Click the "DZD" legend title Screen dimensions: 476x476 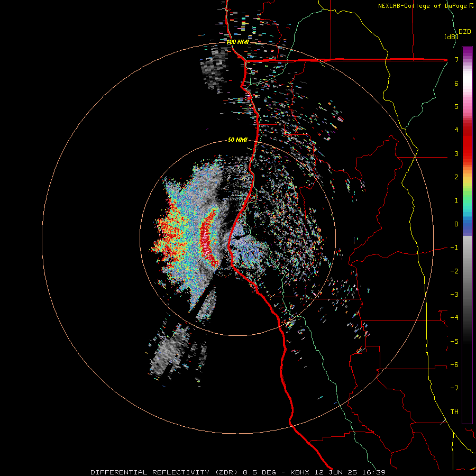tap(465, 32)
